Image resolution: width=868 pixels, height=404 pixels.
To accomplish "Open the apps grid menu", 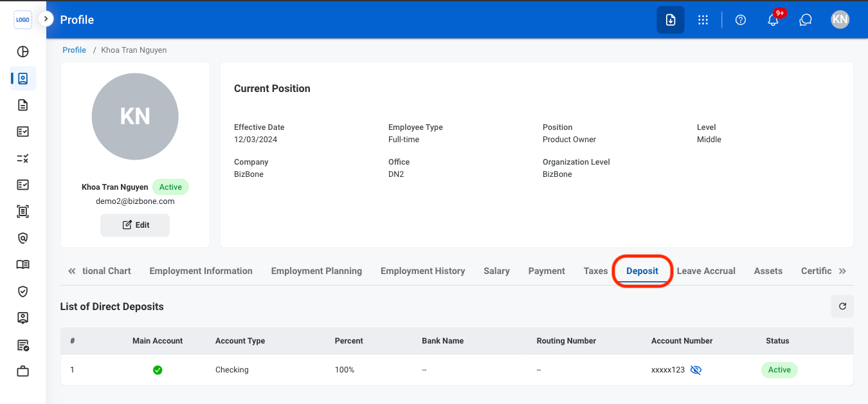I will (703, 20).
